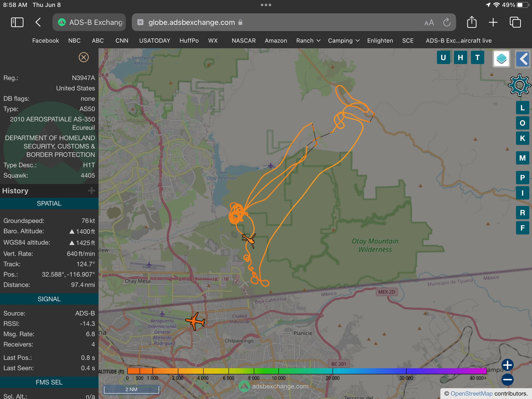Toggle the U filter button
Viewport: 532px width, 399px height.
[x=443, y=57]
